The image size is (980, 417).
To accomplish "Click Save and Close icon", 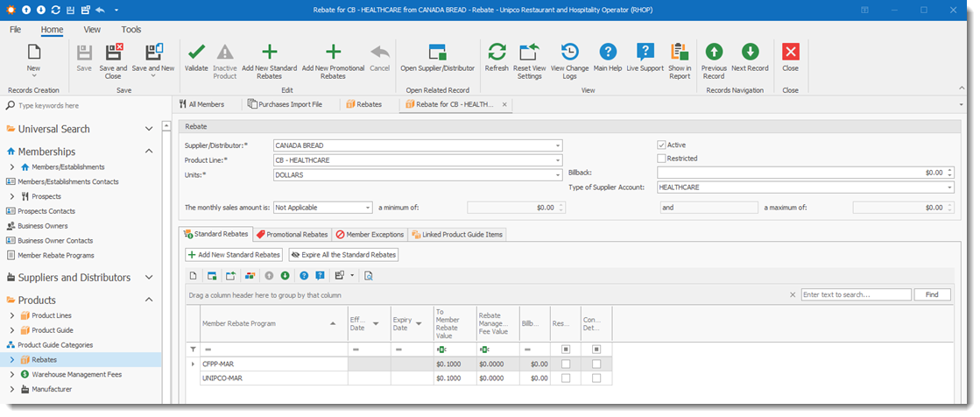I will [113, 53].
